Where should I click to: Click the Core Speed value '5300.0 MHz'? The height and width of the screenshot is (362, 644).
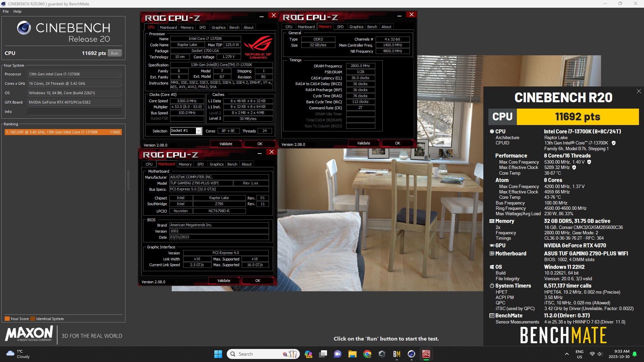click(x=187, y=101)
